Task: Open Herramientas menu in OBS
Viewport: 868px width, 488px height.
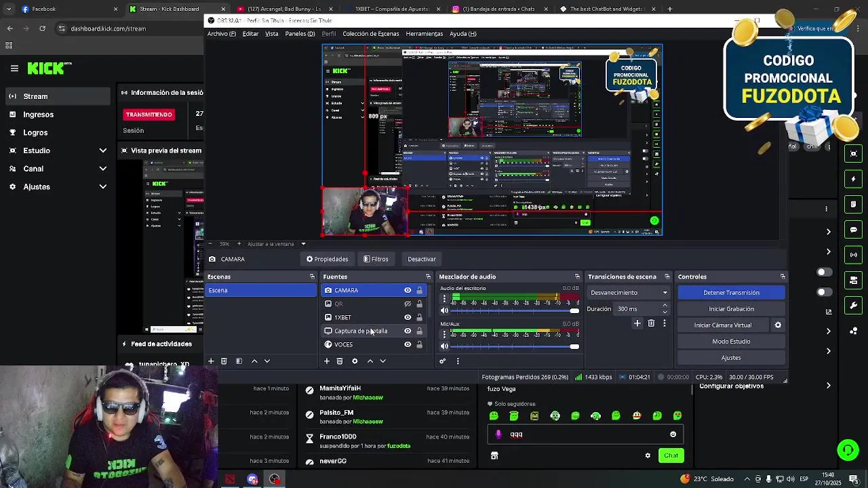Action: point(425,34)
